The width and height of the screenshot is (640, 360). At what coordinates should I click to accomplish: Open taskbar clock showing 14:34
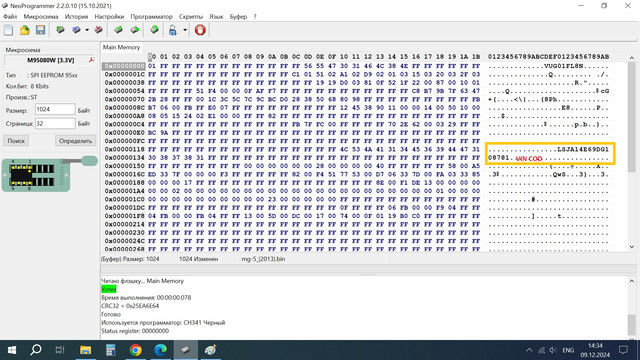point(596,350)
